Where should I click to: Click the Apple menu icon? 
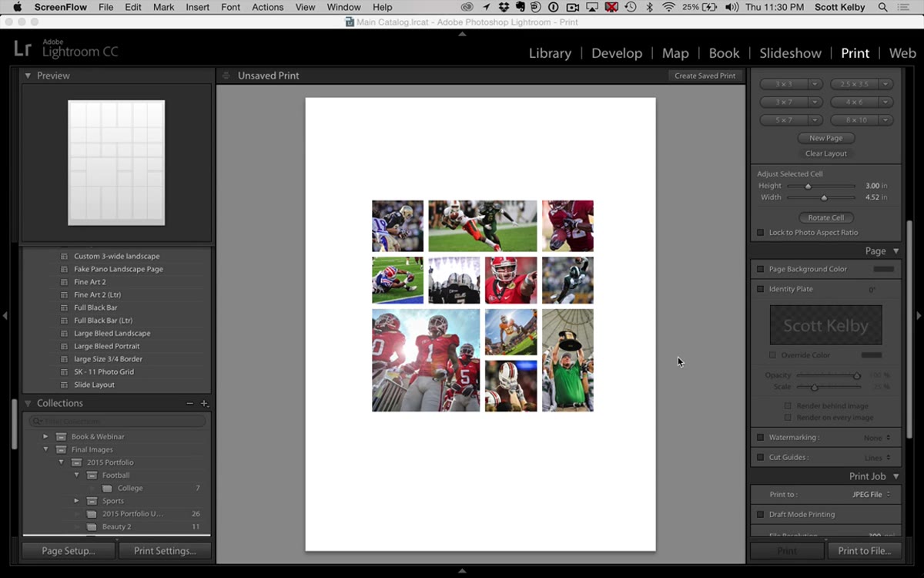point(16,7)
